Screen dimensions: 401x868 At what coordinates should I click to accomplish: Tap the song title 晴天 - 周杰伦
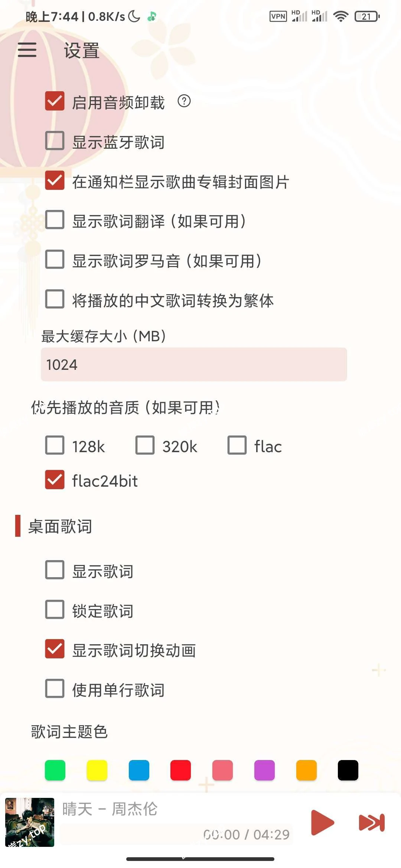point(111,810)
